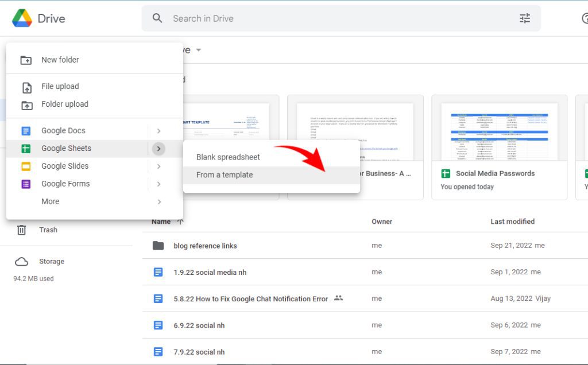Screen dimensions: 588x365
Task: Open the Trash via its bin icon
Action: click(x=21, y=230)
